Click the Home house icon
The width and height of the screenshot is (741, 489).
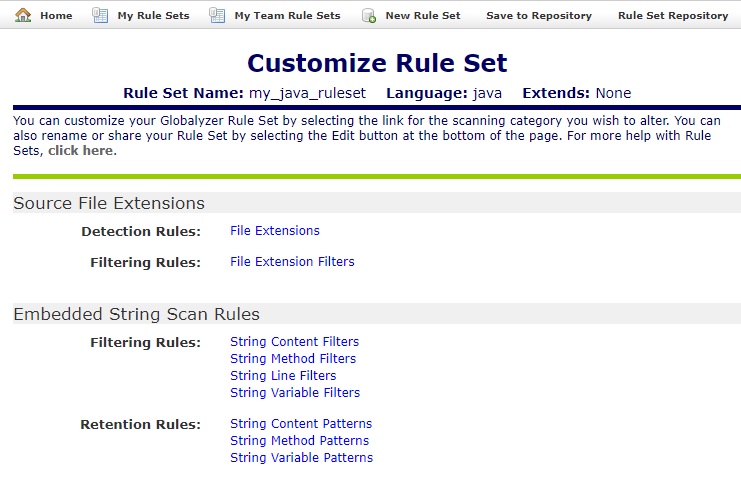23,15
